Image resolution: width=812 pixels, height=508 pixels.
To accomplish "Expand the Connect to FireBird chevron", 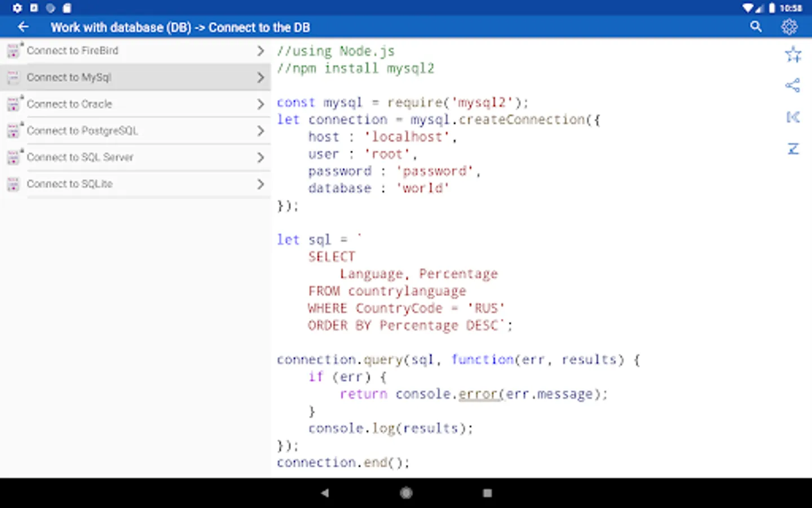I will pos(260,51).
